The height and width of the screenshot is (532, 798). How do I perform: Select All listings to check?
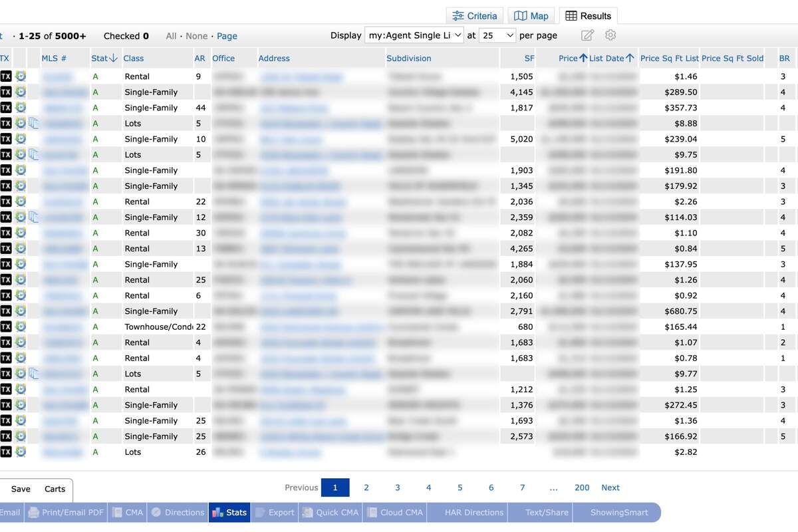pos(171,36)
